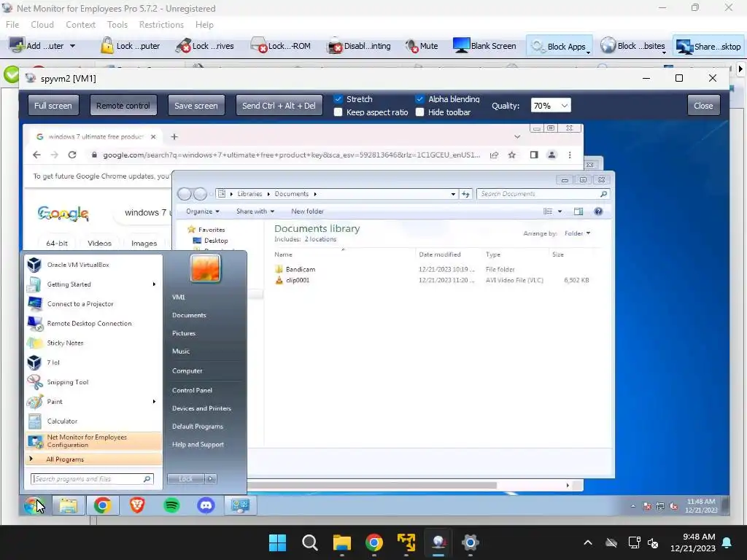Click Blank Screen toolbar icon
This screenshot has height=560, width=747.
[461, 46]
